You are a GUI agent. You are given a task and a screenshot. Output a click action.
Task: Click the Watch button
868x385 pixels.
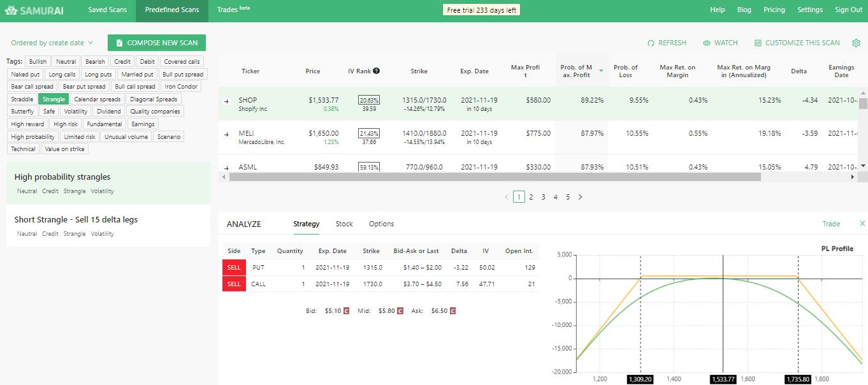(x=720, y=43)
